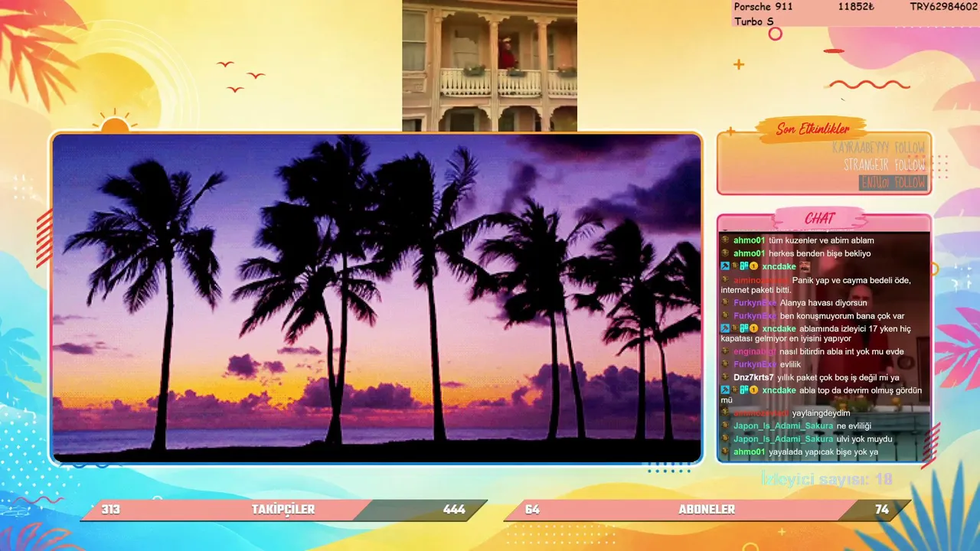Click the 'TRY62984602' code
Screen dimensions: 980x551
(x=943, y=7)
